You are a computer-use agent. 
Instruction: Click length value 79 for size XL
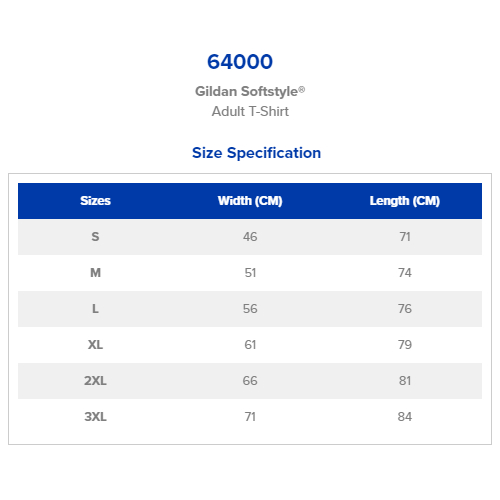point(405,345)
